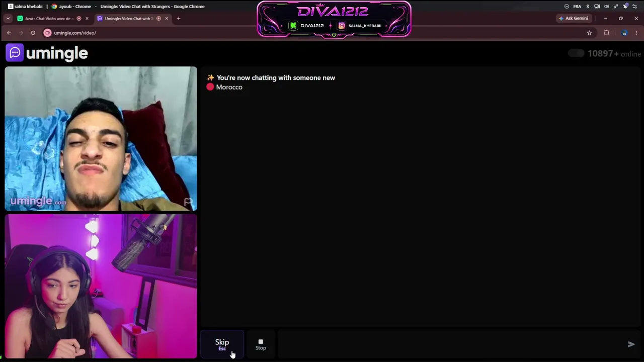Open the Umingle logo home link
The image size is (644, 362).
(47, 53)
